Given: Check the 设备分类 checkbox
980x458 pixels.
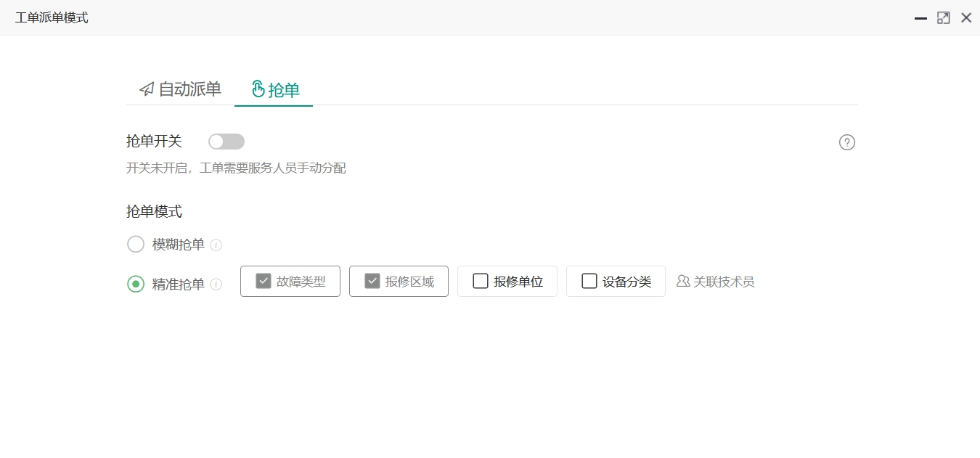Looking at the screenshot, I should pyautogui.click(x=589, y=280).
